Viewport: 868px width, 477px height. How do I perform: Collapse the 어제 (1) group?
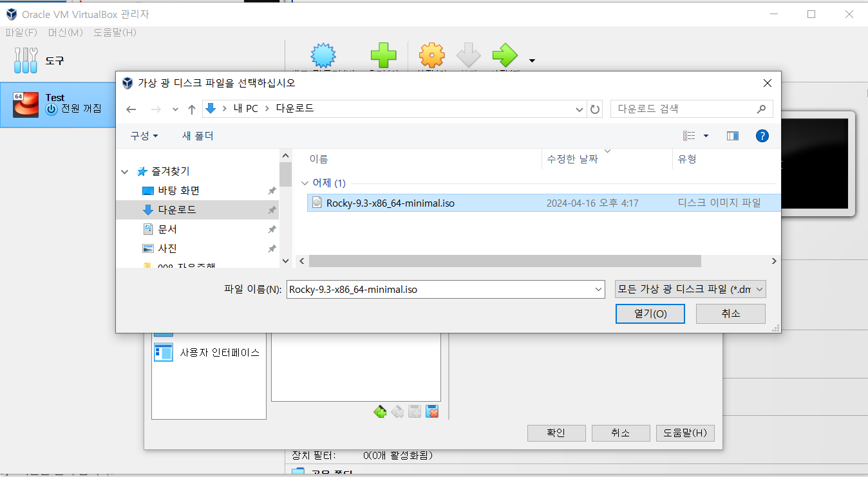click(305, 183)
